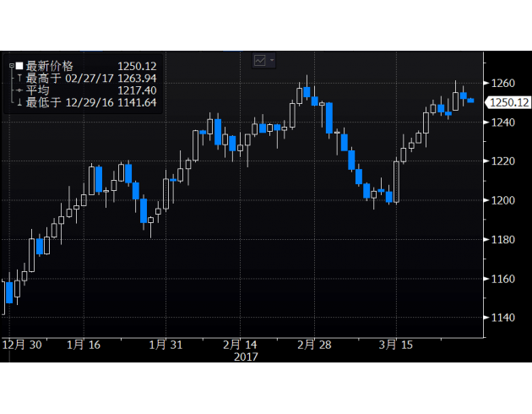532x414 pixels.
Task: Click the 1250.12 current price tag
Action: 509,102
